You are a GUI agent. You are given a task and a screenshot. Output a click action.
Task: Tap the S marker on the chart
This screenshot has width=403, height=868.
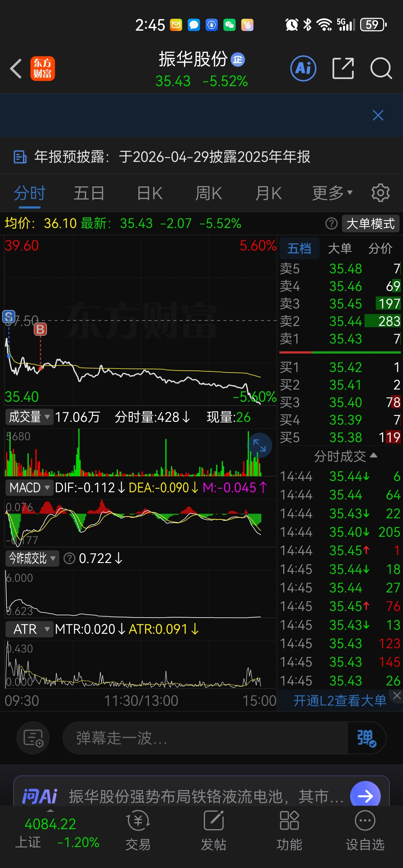[9, 316]
